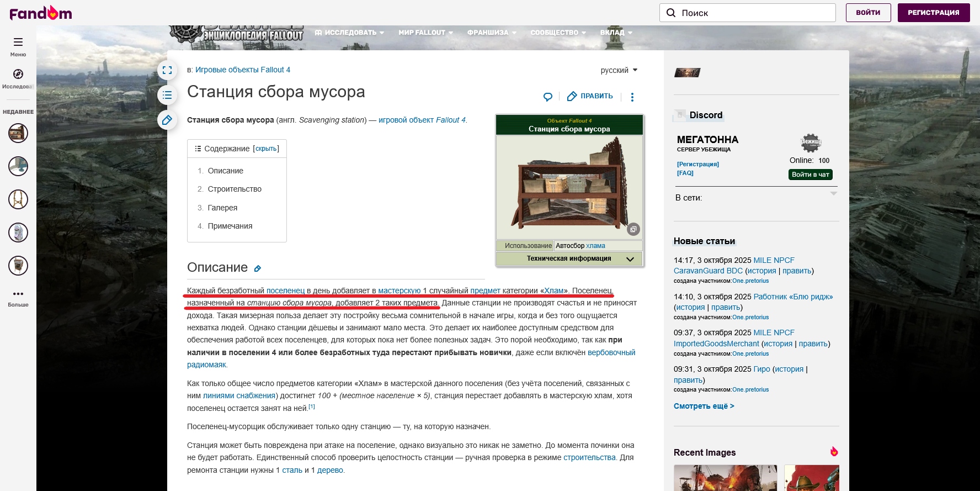980x491 pixels.
Task: Open the third recent wiki avatar in sidebar
Action: (18, 199)
